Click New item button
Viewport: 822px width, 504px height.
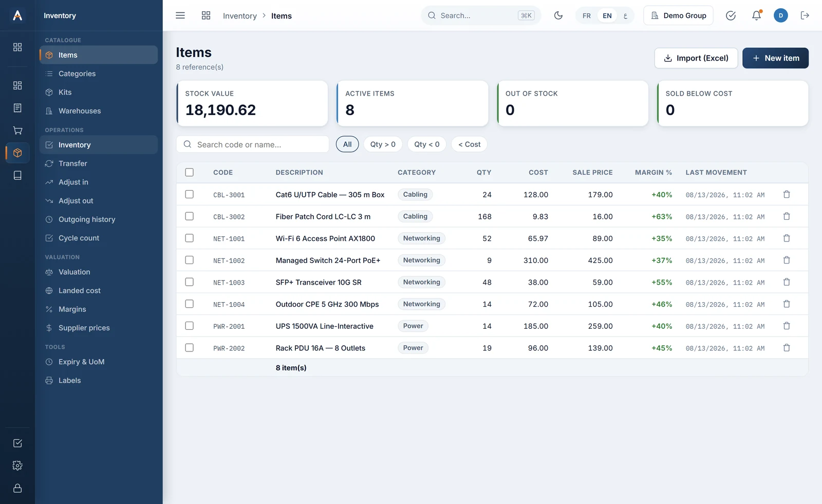coord(775,58)
